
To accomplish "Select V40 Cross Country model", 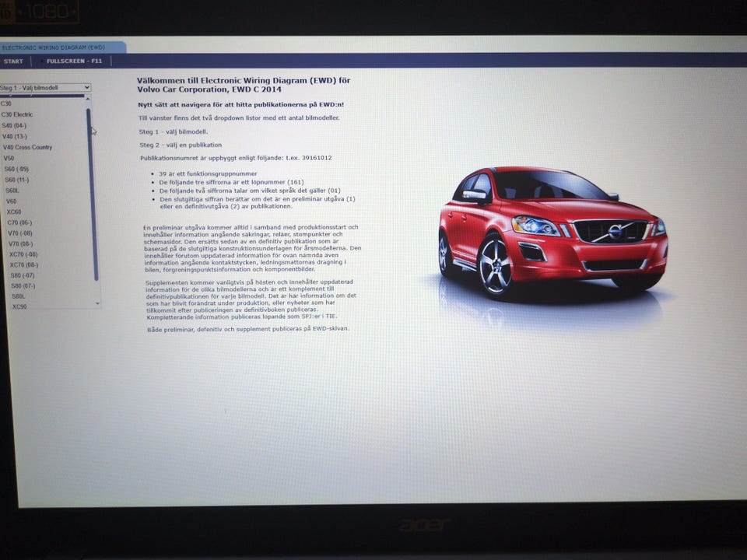I will pyautogui.click(x=28, y=147).
